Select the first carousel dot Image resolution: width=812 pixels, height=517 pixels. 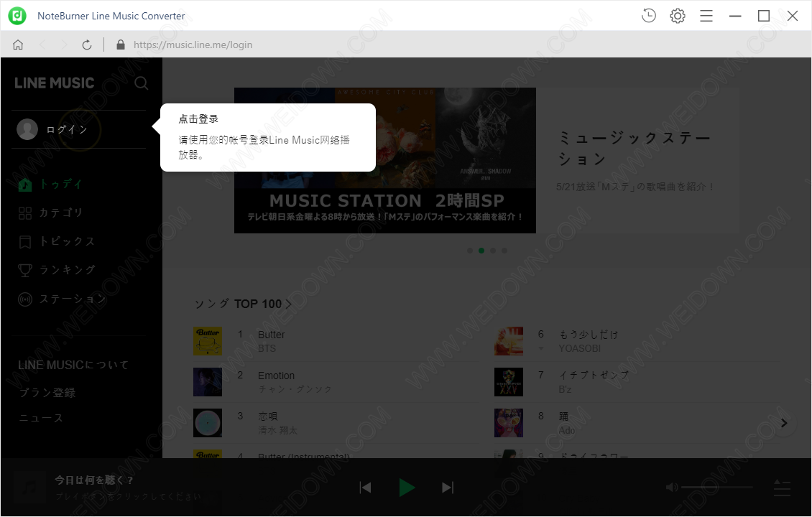[470, 251]
